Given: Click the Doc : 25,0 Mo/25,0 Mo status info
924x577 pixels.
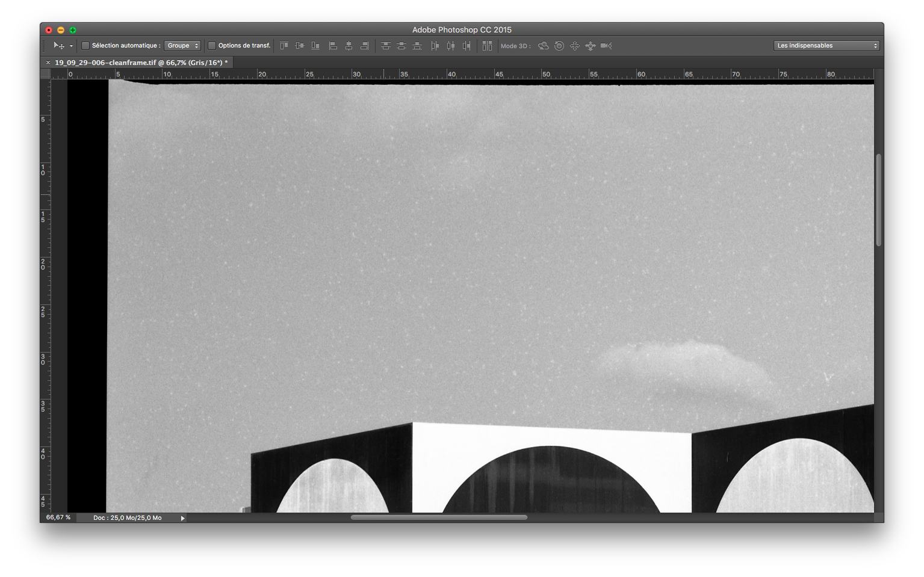Looking at the screenshot, I should point(128,517).
